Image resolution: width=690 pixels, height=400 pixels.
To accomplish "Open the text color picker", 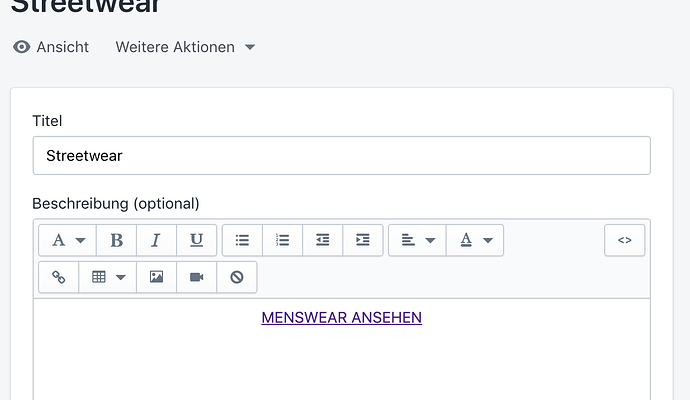I will pyautogui.click(x=475, y=240).
